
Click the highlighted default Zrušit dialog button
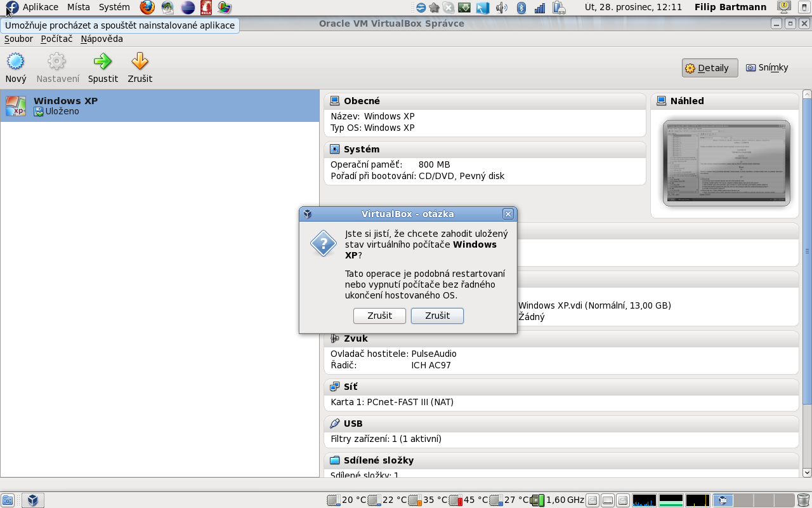(x=437, y=316)
